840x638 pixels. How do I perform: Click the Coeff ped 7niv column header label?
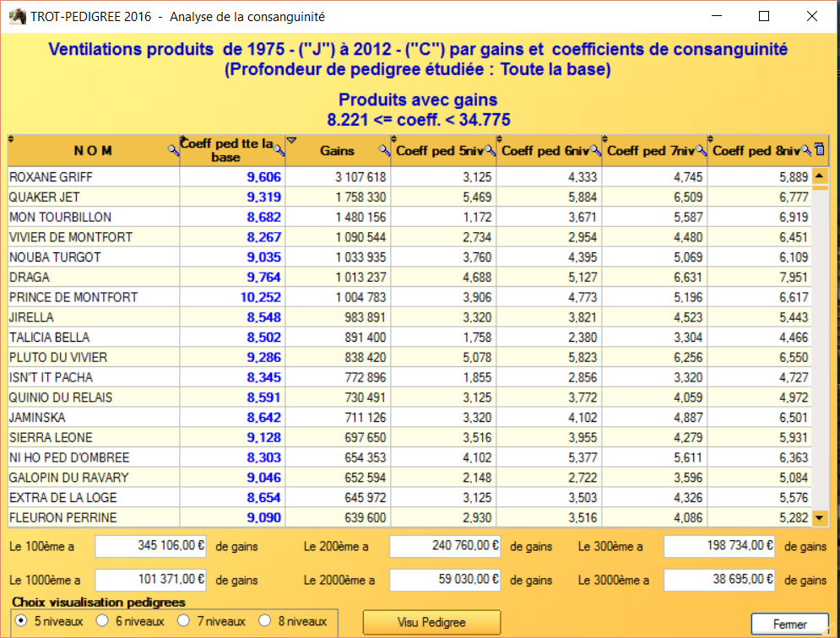651,151
